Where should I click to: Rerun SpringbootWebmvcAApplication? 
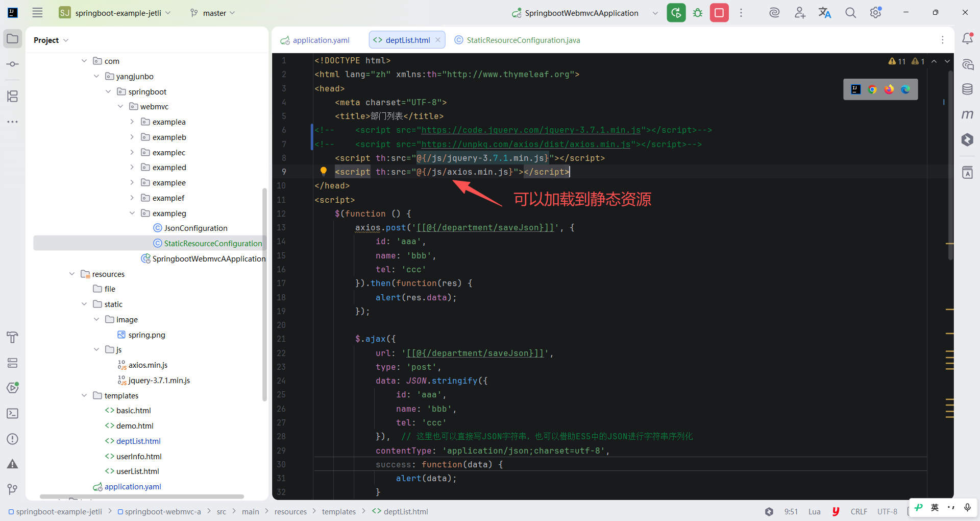(676, 13)
